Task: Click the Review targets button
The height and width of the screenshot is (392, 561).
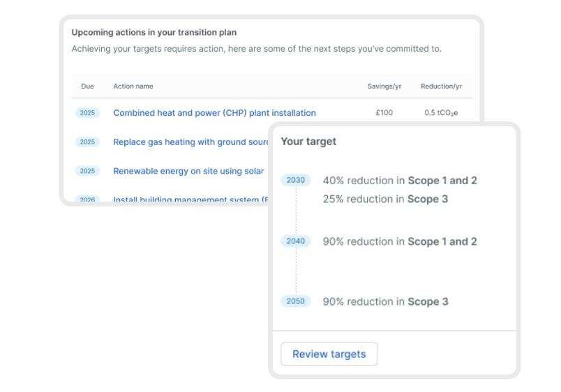Action: tap(329, 354)
